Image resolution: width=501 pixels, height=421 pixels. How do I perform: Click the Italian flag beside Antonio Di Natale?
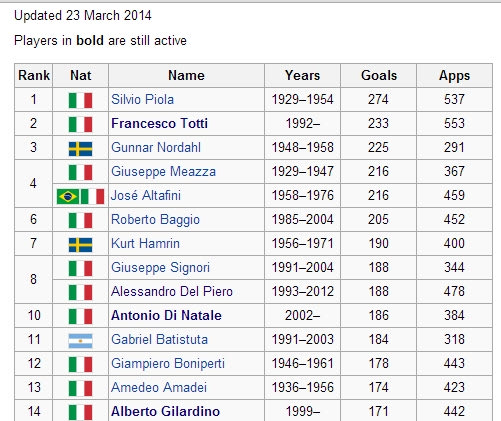[80, 316]
